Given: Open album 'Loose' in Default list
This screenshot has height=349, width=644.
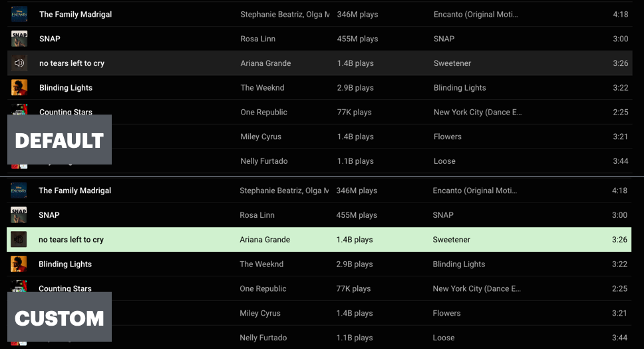Looking at the screenshot, I should 444,161.
